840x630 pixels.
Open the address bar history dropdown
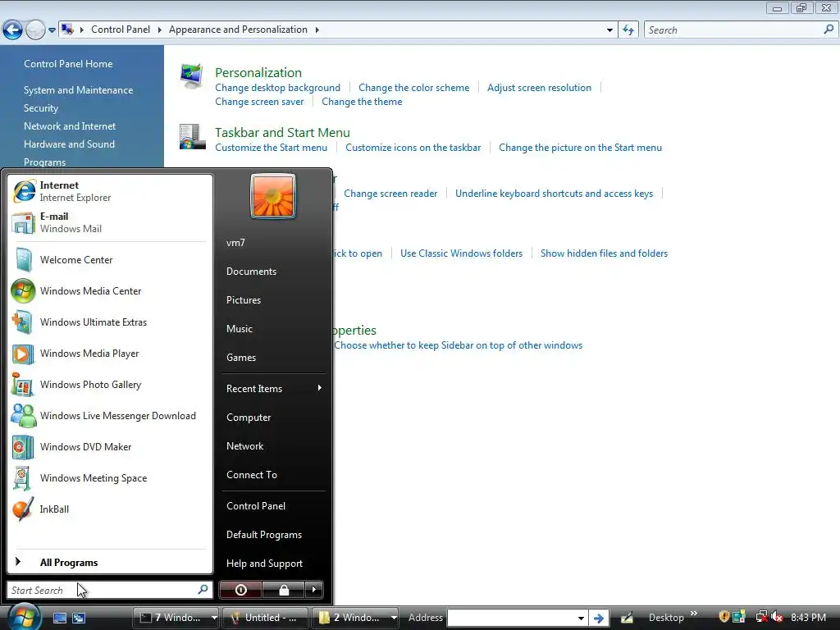(x=609, y=30)
